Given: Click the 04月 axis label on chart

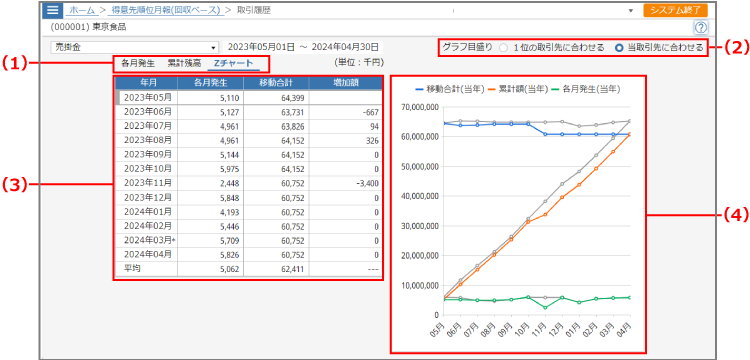Looking at the screenshot, I should [624, 331].
